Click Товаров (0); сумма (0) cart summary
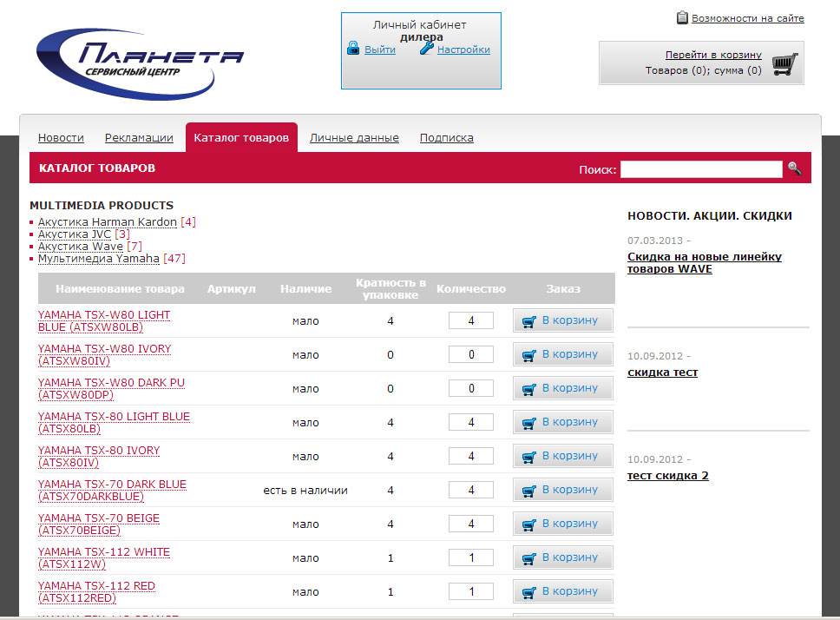Image resolution: width=840 pixels, height=620 pixels. 704,70
